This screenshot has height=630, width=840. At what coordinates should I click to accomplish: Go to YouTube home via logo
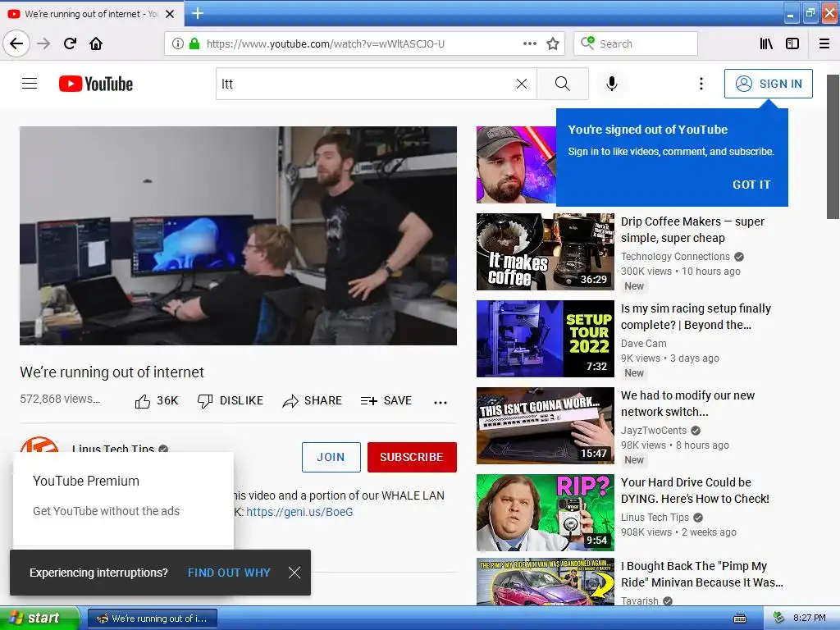coord(96,84)
